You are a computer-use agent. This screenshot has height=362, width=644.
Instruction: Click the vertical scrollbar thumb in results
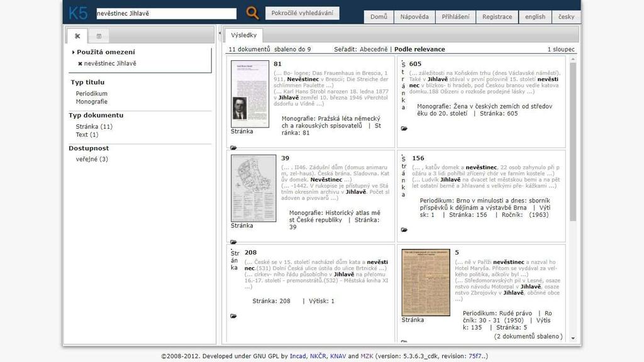[573, 141]
